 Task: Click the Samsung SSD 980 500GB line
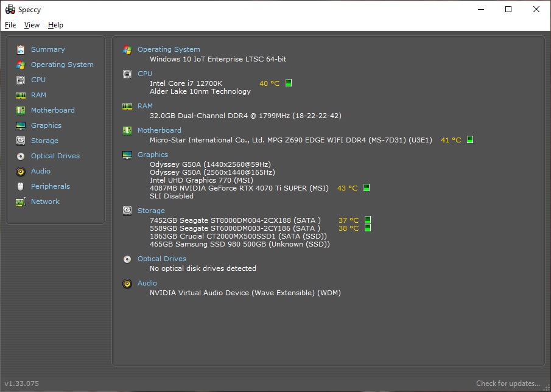click(240, 245)
